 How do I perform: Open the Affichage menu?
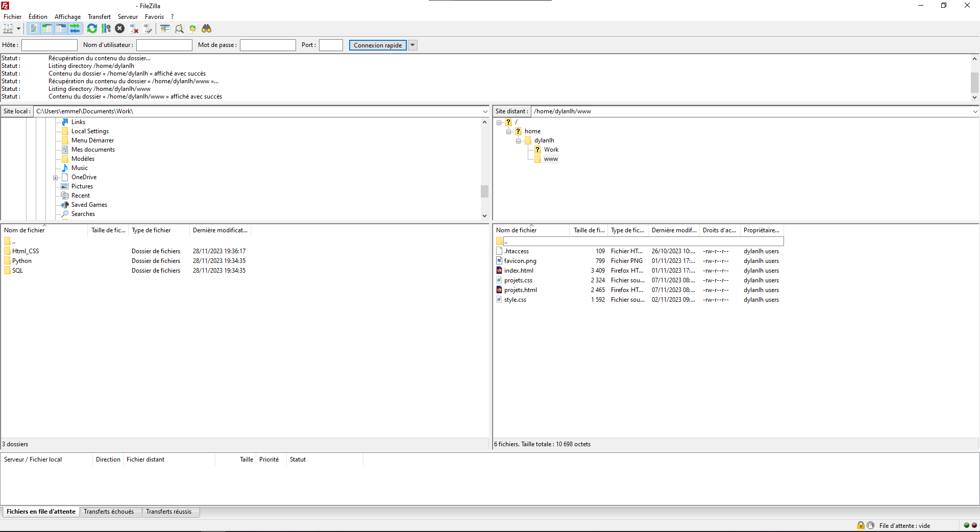point(68,17)
